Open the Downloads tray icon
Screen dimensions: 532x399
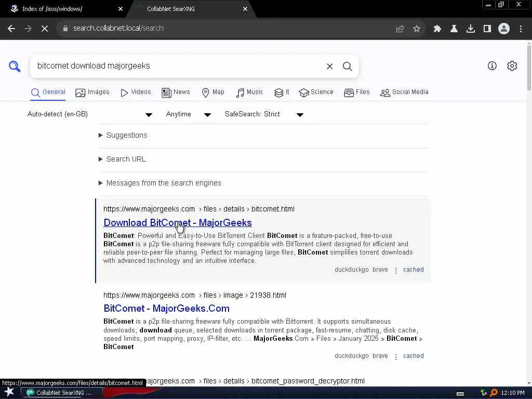471,29
